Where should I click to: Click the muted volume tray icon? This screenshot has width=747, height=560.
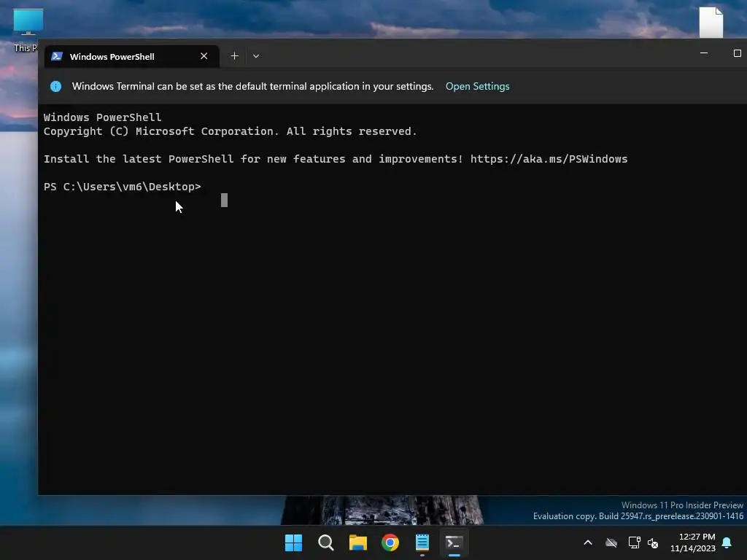[653, 542]
